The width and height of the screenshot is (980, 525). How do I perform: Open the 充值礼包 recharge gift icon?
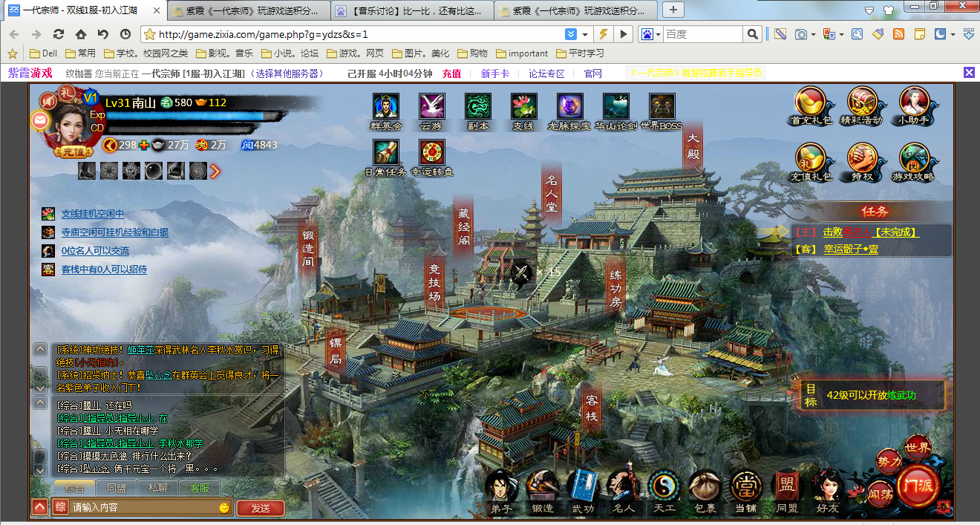(x=811, y=163)
